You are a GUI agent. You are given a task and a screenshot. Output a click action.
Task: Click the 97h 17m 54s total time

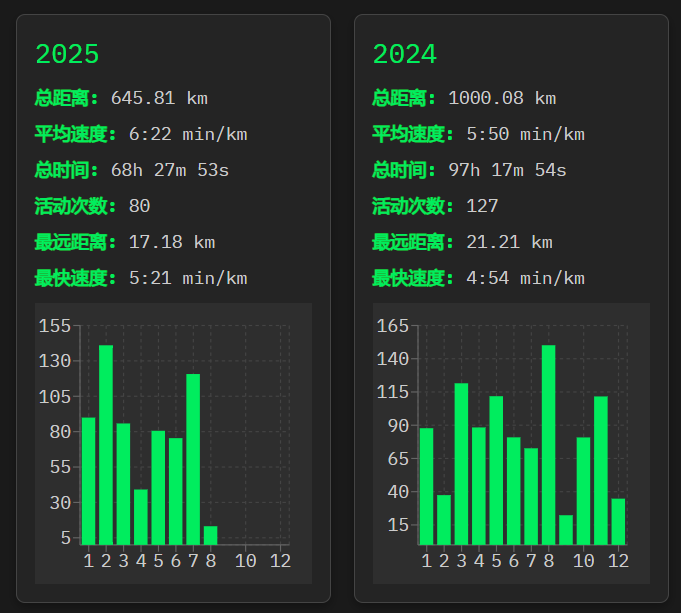click(507, 170)
